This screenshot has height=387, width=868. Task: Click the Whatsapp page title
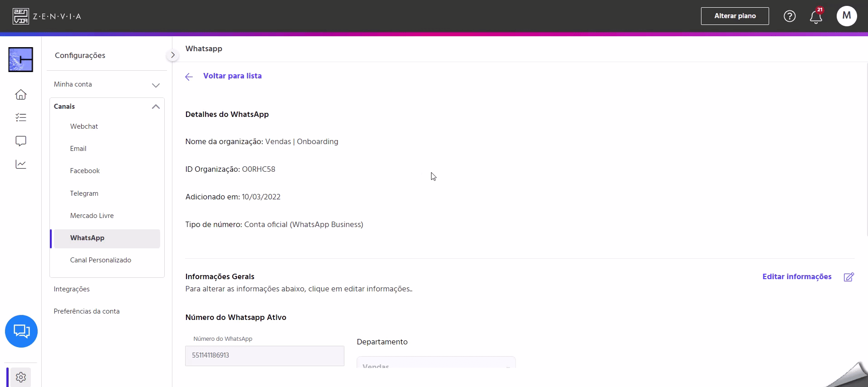pos(204,49)
